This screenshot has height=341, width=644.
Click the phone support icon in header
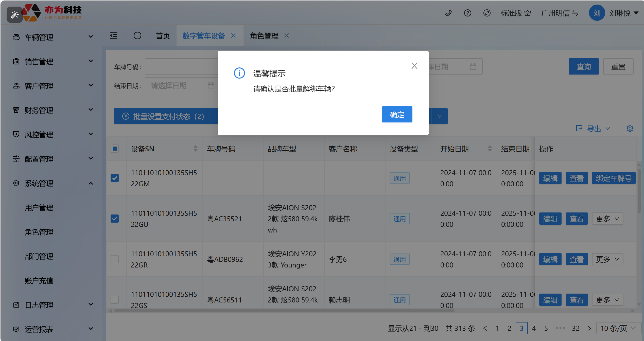click(448, 13)
